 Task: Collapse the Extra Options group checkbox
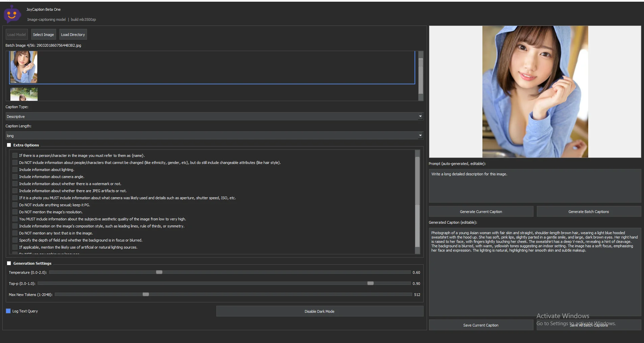pyautogui.click(x=9, y=145)
